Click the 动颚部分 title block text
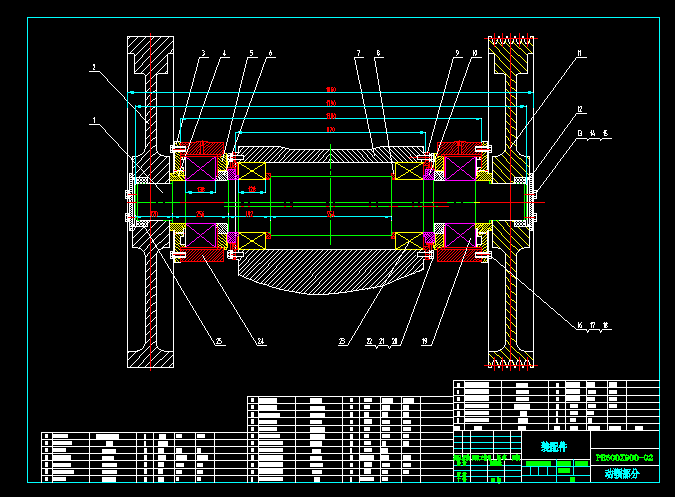This screenshot has height=497, width=675. coord(622,474)
